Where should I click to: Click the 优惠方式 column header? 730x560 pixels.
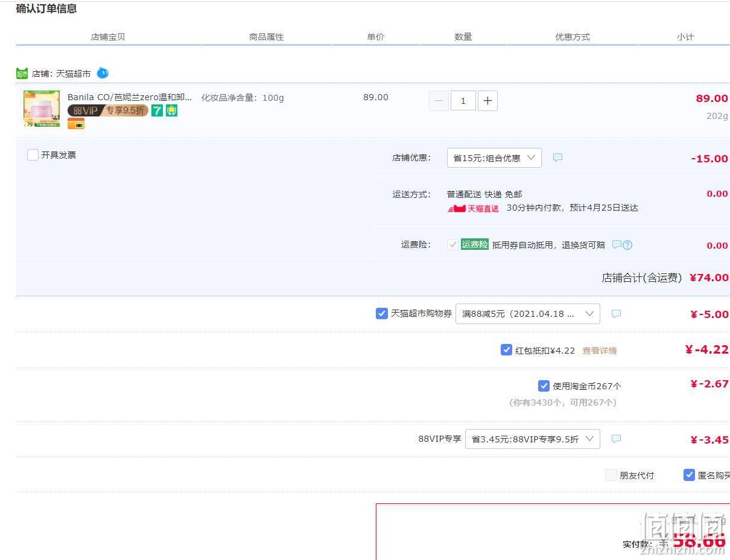coord(573,37)
